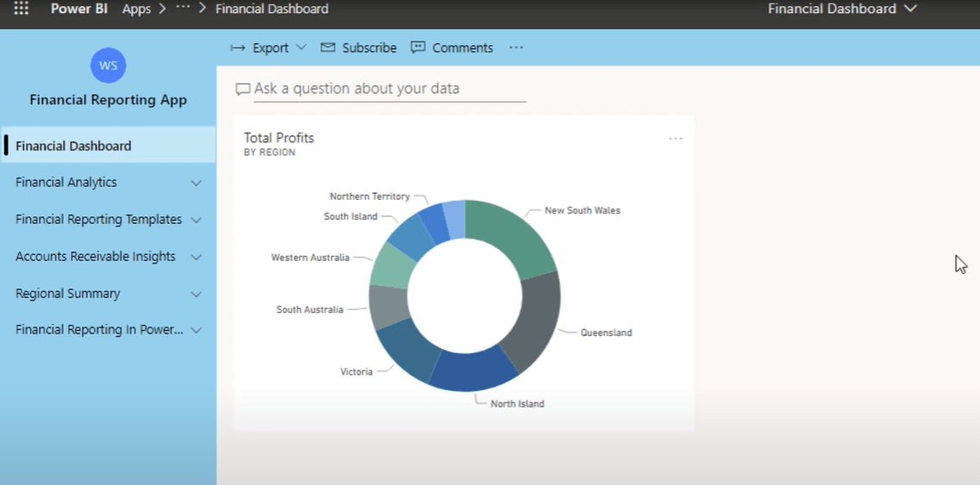
Task: Click the Q&A chat bubble icon
Action: pyautogui.click(x=242, y=90)
